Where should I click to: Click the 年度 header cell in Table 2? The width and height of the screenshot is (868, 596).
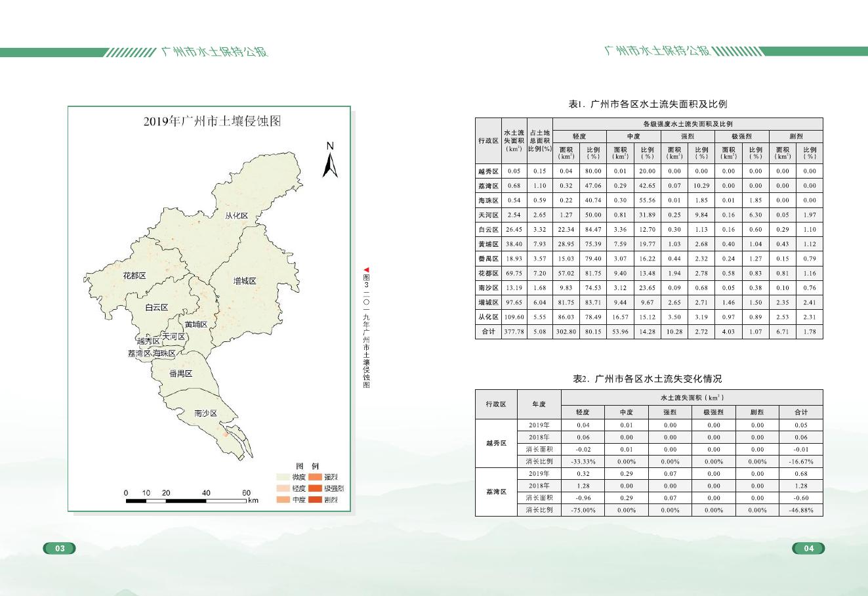coord(539,404)
